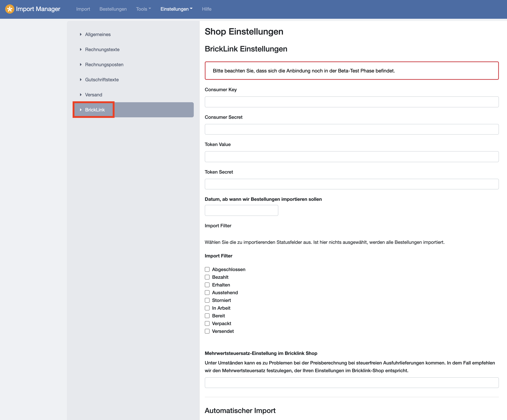Image resolution: width=507 pixels, height=420 pixels.
Task: Click the 'Token Secret' label
Action: pyautogui.click(x=219, y=172)
